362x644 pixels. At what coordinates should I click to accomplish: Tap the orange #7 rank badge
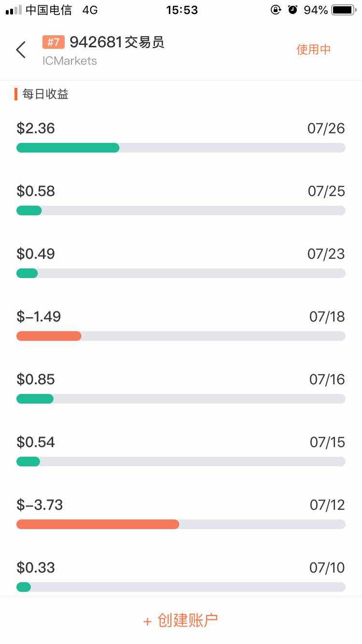pyautogui.click(x=53, y=42)
